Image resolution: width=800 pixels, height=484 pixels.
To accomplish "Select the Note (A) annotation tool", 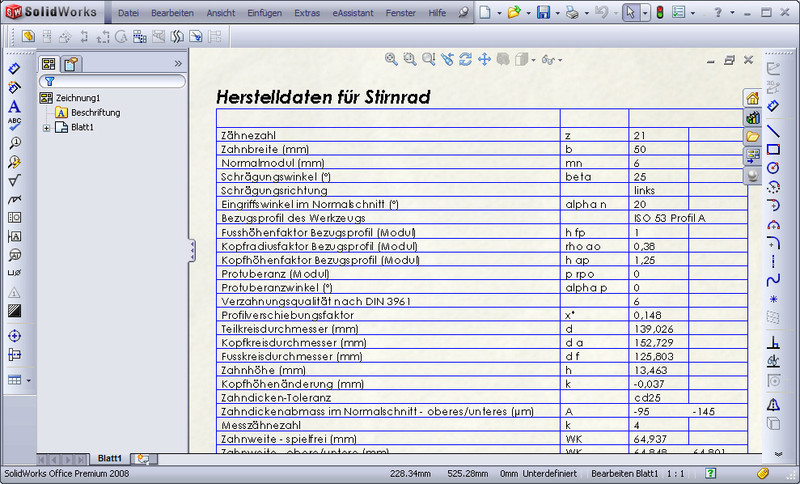I will pyautogui.click(x=14, y=106).
